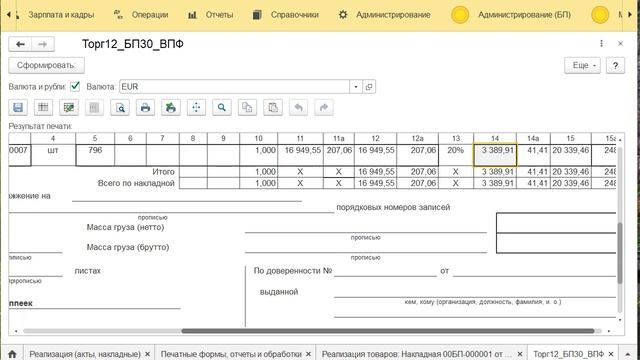The width and height of the screenshot is (640, 360).
Task: Open the home page icon
Action: click(x=12, y=354)
